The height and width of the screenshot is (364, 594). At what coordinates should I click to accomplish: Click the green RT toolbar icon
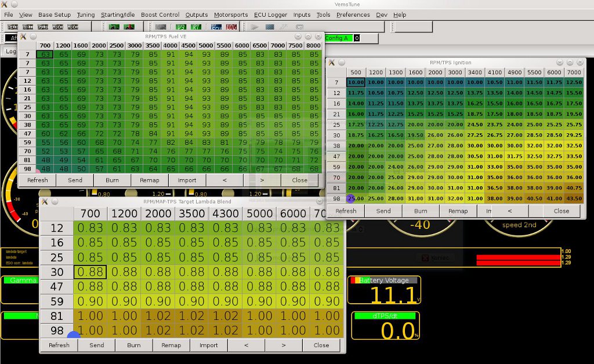pyautogui.click(x=196, y=27)
